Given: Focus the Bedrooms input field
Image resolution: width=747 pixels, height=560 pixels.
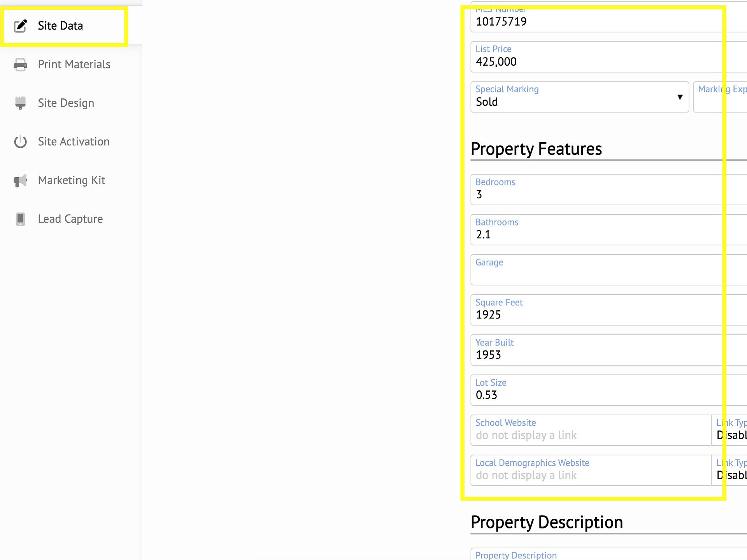Looking at the screenshot, I should (x=609, y=189).
